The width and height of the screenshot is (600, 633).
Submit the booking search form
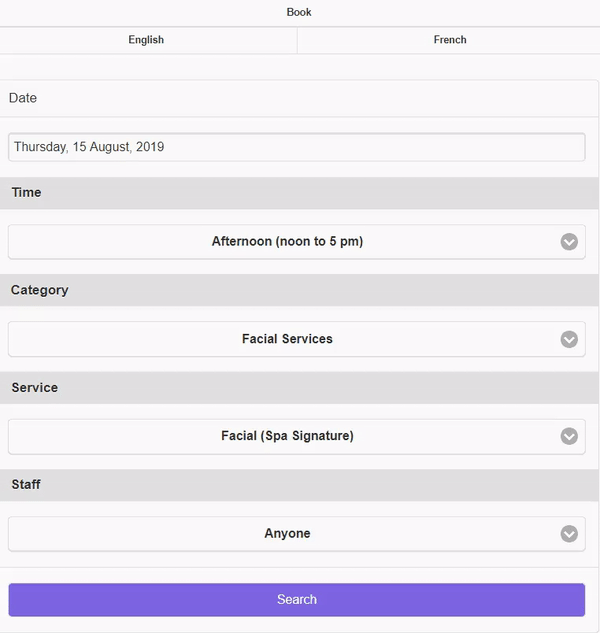tap(297, 599)
